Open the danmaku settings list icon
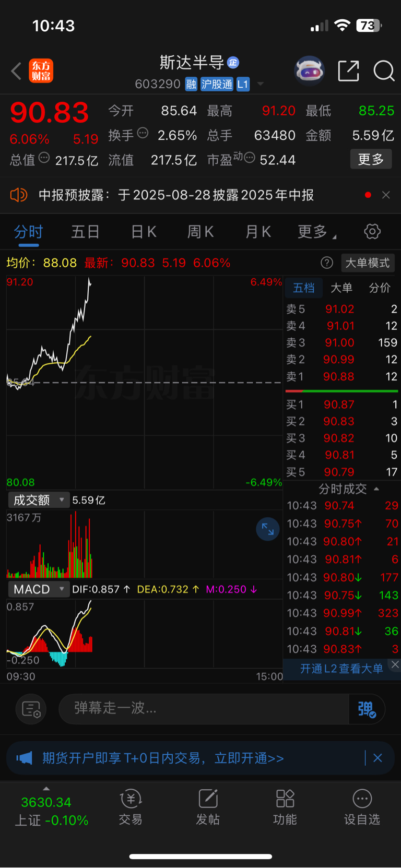Screen dimensions: 401x868 pyautogui.click(x=31, y=709)
